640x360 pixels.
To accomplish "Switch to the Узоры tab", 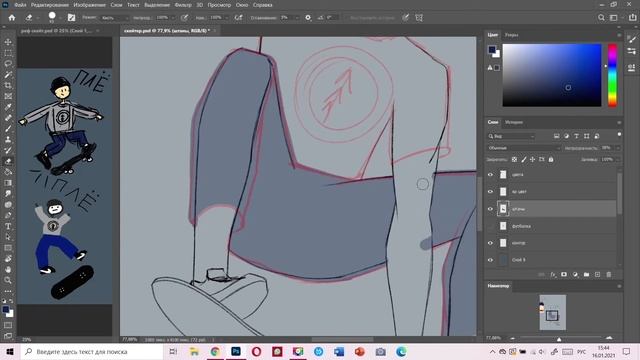I will click(511, 35).
